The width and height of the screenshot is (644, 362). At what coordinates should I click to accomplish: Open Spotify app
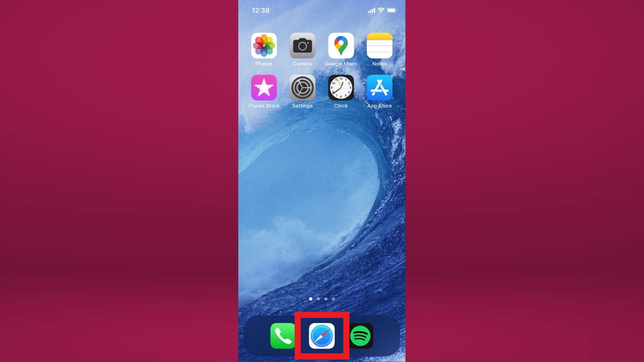(361, 336)
